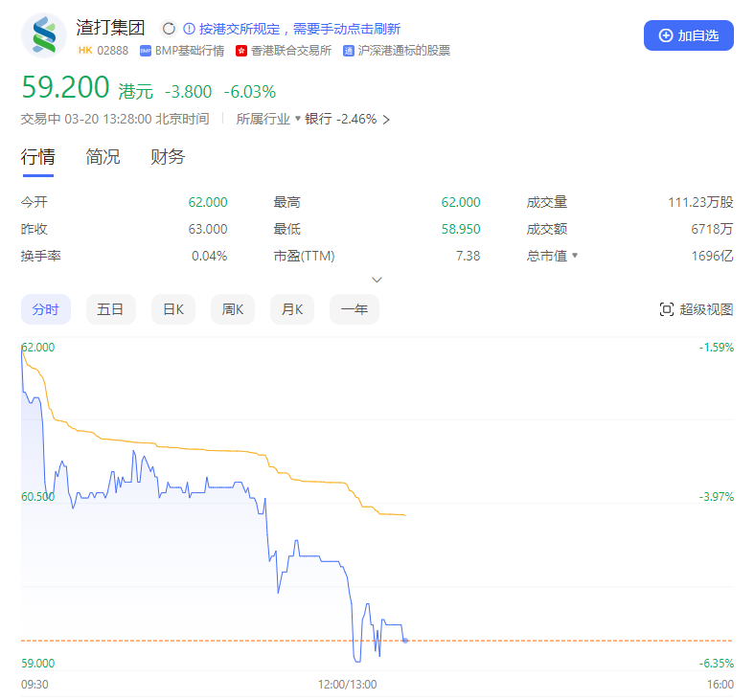Click the Standard Chartered logo icon
Image resolution: width=755 pixels, height=700 pixels.
tap(44, 35)
